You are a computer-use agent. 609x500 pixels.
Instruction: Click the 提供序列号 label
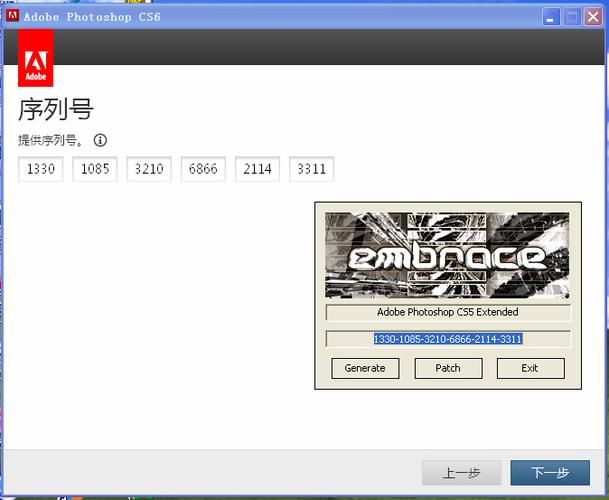click(x=50, y=140)
